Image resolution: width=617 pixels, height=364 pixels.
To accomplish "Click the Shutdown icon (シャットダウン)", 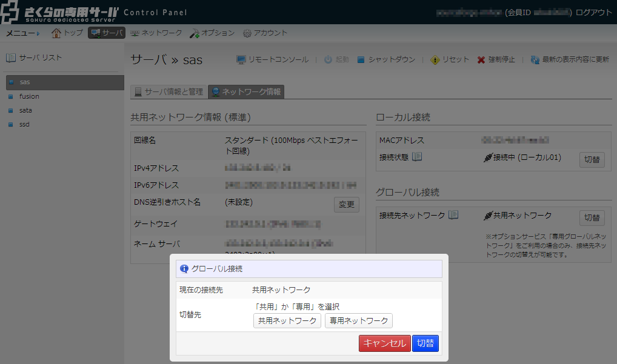I will pyautogui.click(x=361, y=60).
